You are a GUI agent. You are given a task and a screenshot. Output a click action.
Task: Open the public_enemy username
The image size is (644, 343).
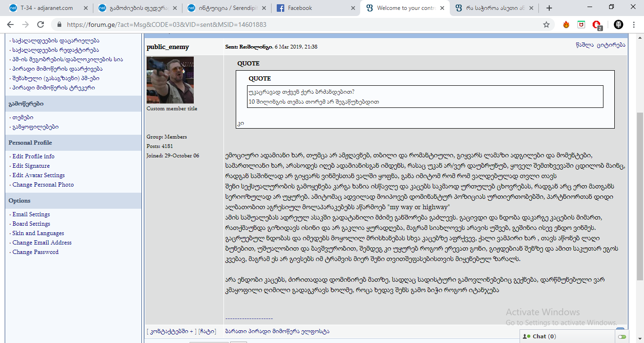[x=168, y=47]
